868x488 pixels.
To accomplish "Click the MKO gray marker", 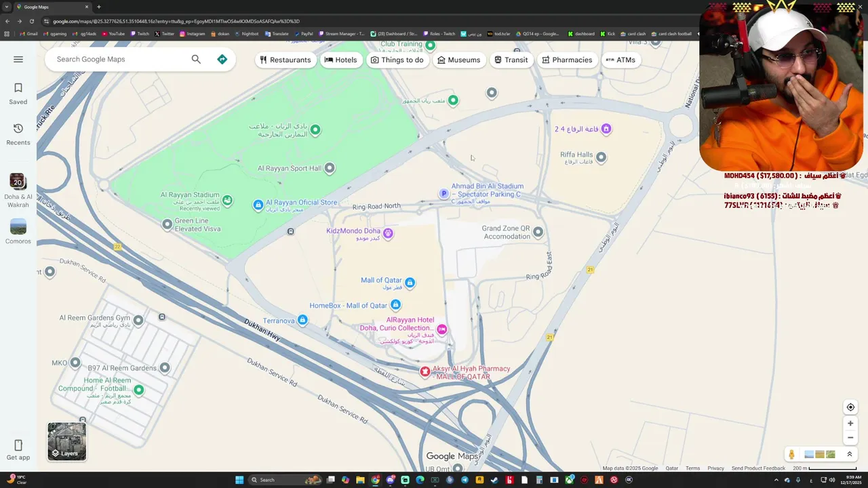I will [x=75, y=363].
